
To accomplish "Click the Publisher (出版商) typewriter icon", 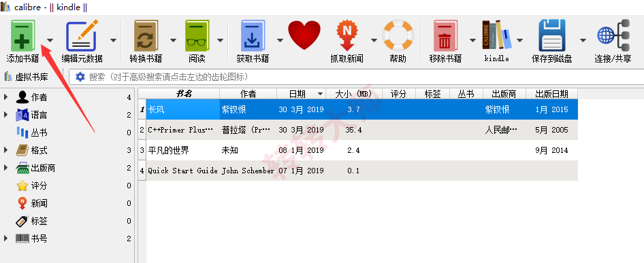I will pos(22,168).
